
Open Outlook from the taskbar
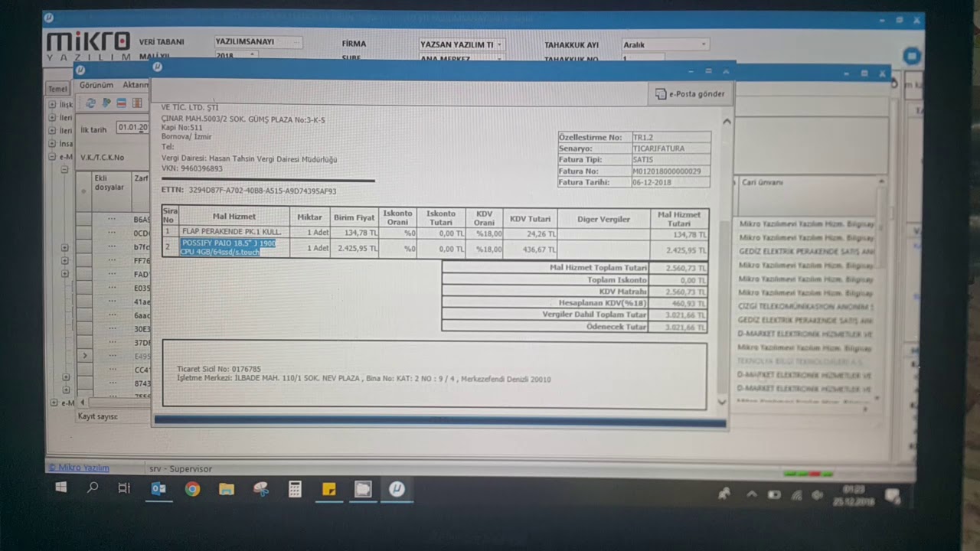point(158,488)
